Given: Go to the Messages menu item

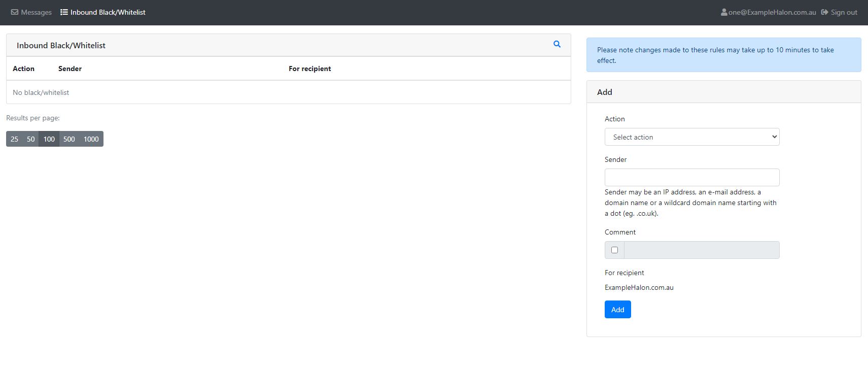Looking at the screenshot, I should coord(36,12).
